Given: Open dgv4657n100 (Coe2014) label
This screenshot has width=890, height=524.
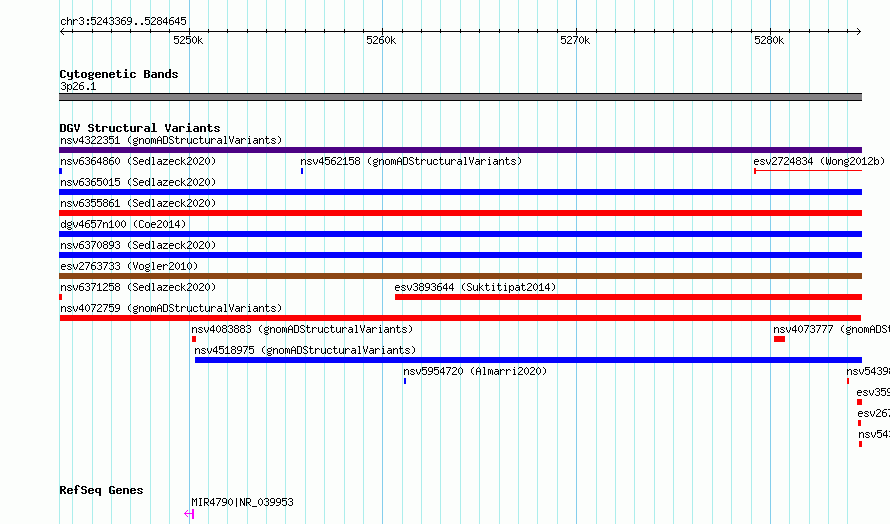Looking at the screenshot, I should tap(123, 224).
